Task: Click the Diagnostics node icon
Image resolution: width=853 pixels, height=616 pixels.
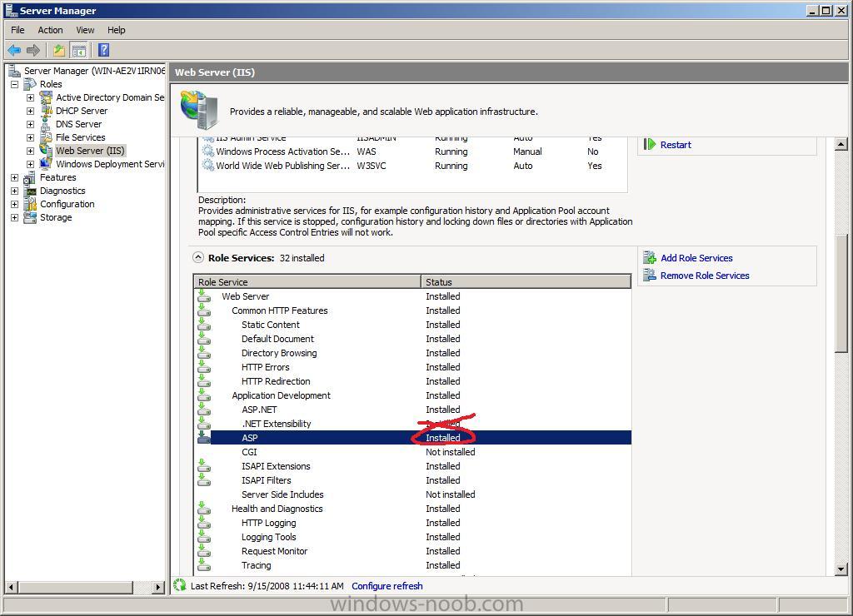Action: click(30, 191)
